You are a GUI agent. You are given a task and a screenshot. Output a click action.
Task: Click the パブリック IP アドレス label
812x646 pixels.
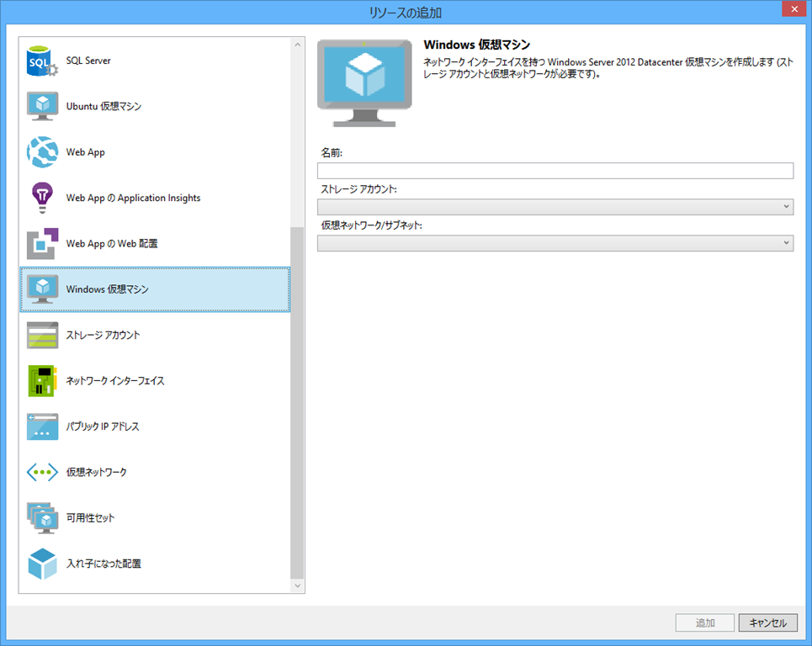click(x=103, y=426)
